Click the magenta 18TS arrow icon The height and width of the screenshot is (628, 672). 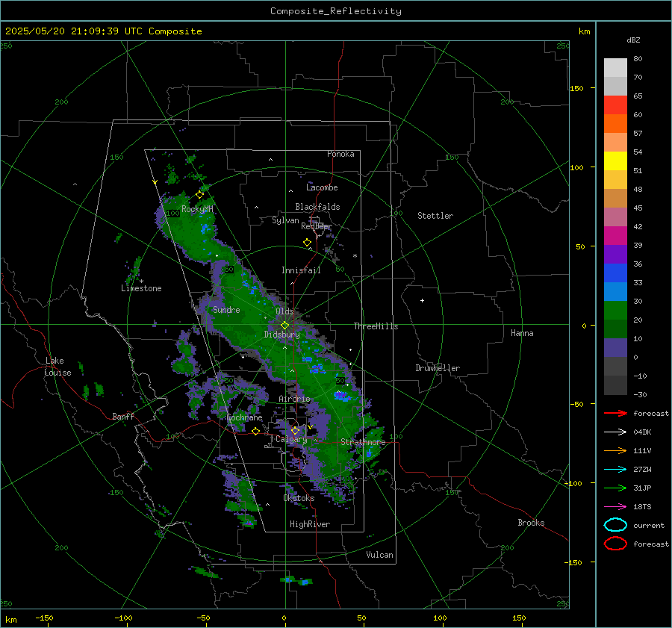[615, 507]
